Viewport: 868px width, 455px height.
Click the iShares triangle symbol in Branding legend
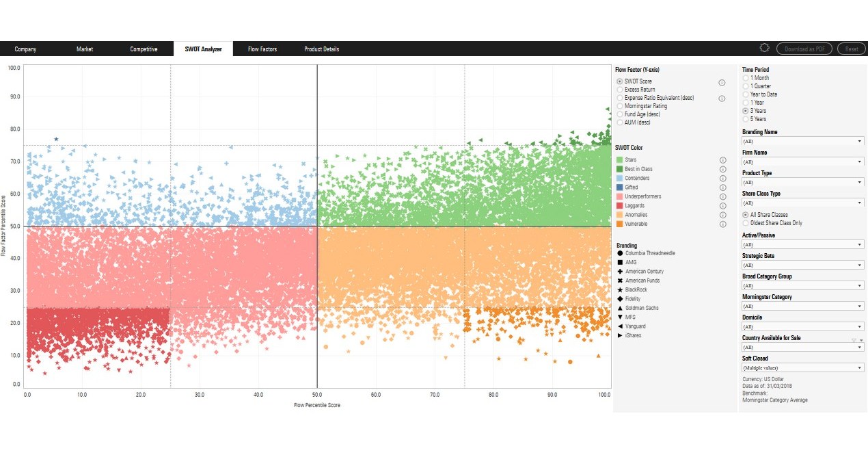point(621,335)
